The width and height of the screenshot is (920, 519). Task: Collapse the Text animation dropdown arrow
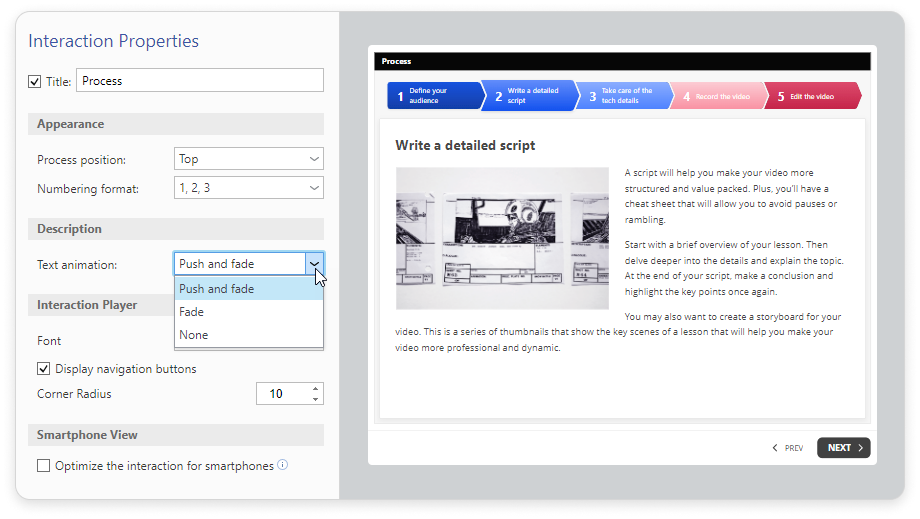coord(314,264)
